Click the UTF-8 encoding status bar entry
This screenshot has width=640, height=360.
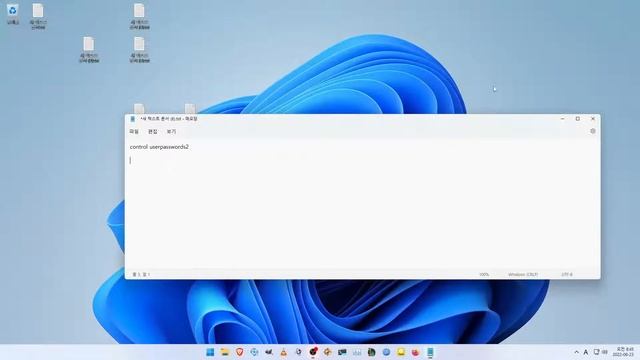click(x=567, y=274)
